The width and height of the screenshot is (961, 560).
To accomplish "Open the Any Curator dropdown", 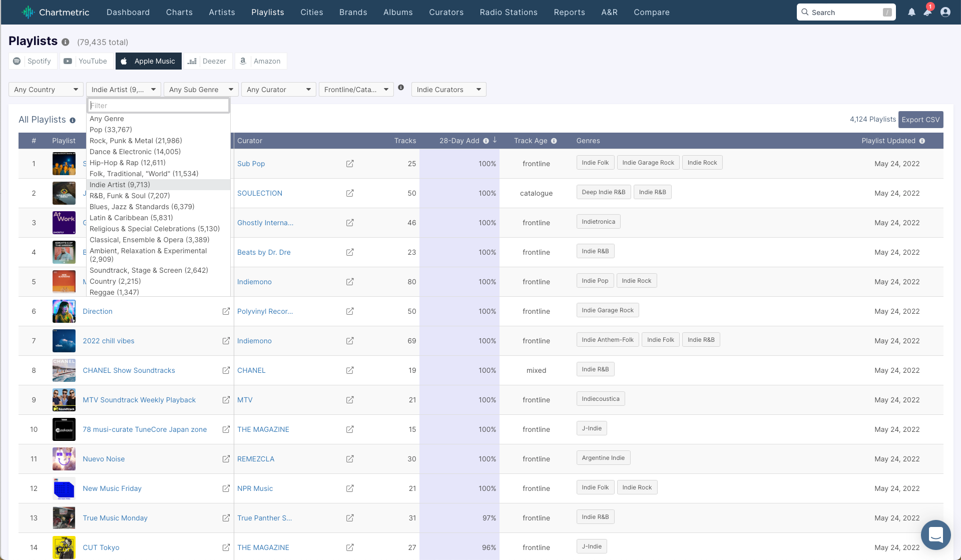I will 278,90.
